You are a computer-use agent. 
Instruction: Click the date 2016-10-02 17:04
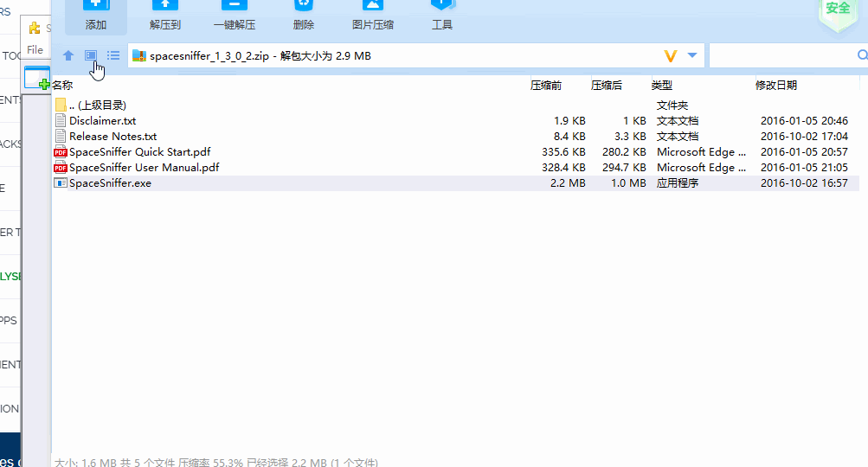click(804, 136)
